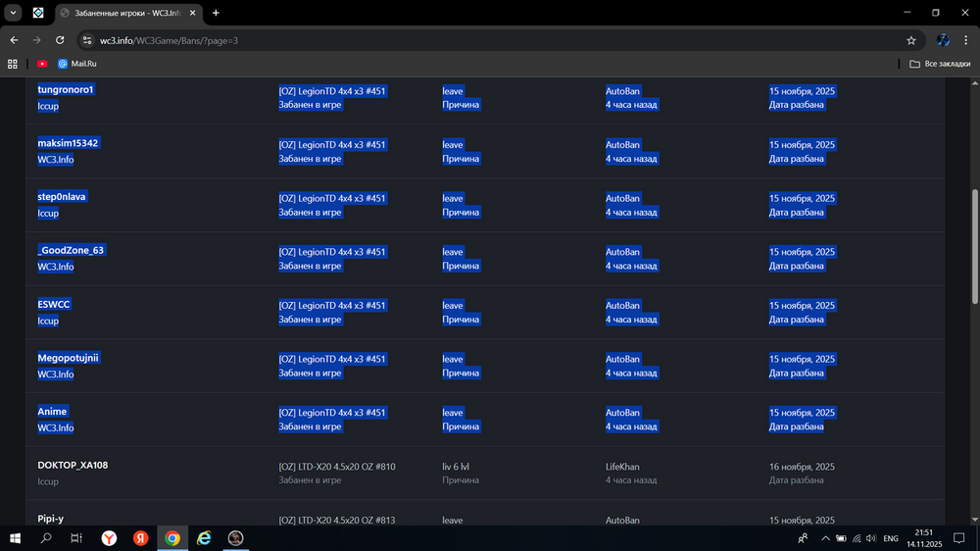
Task: View site information icon in address bar
Action: coord(87,40)
